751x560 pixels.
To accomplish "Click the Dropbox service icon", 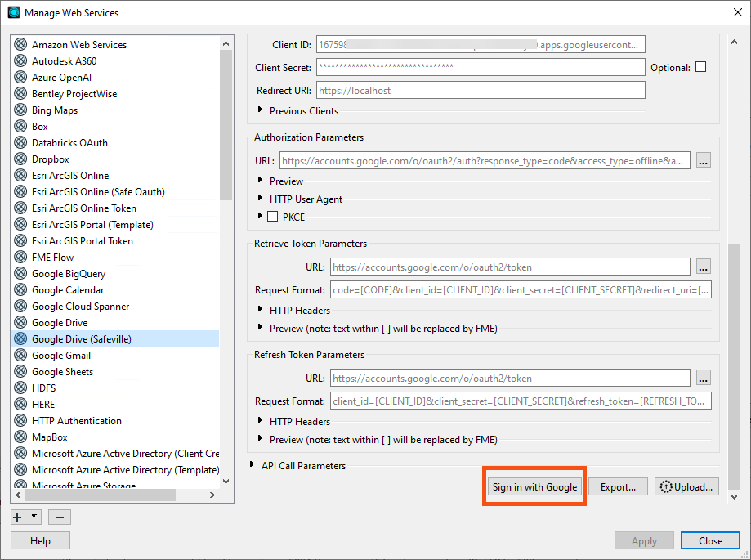I will [20, 159].
